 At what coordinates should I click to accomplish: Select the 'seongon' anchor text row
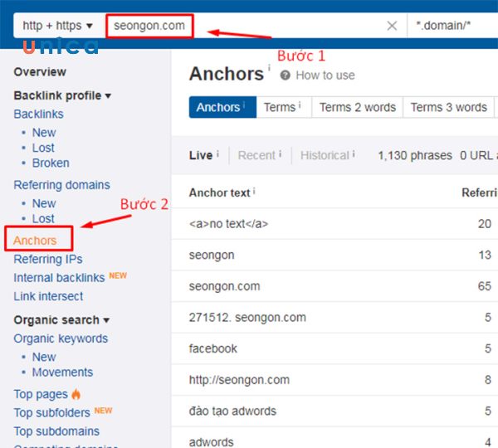tap(334, 255)
